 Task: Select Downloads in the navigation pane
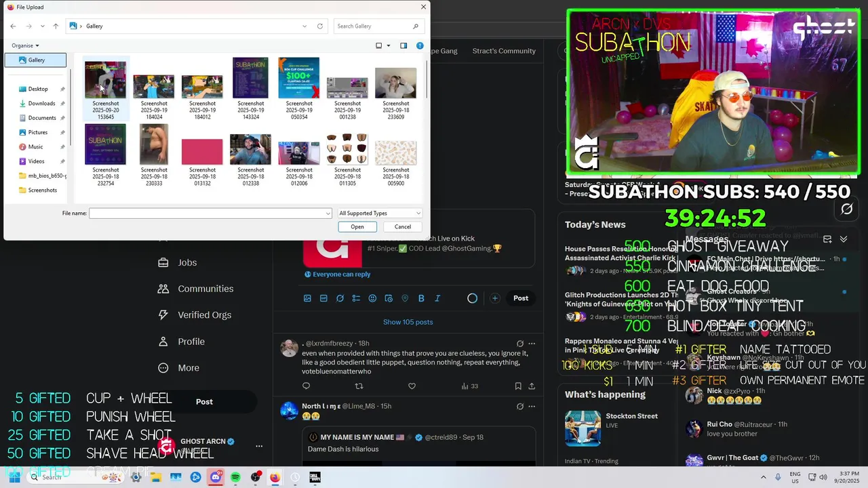tap(41, 103)
